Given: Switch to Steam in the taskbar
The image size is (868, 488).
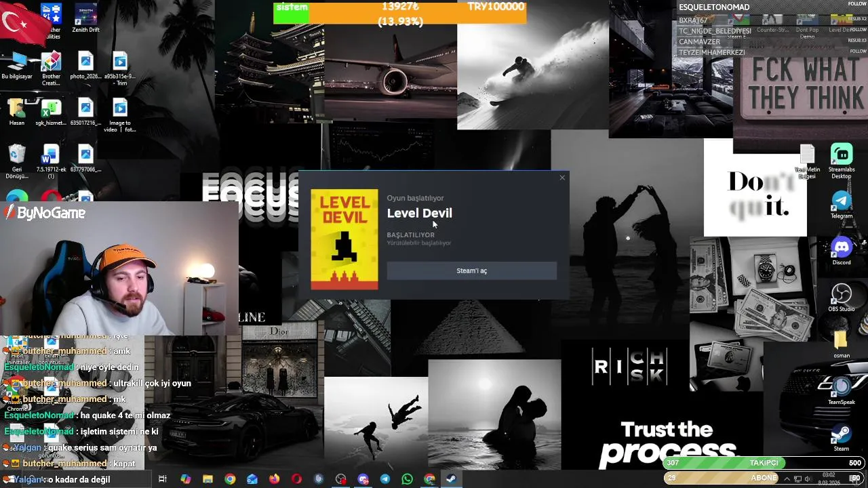Looking at the screenshot, I should point(451,479).
